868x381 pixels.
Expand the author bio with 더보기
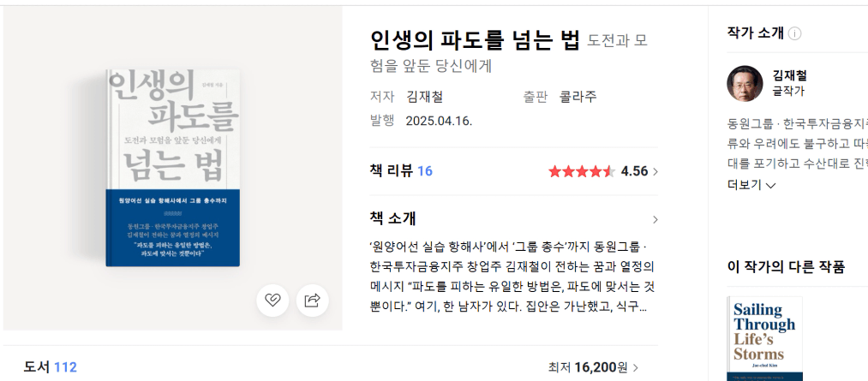click(x=751, y=185)
